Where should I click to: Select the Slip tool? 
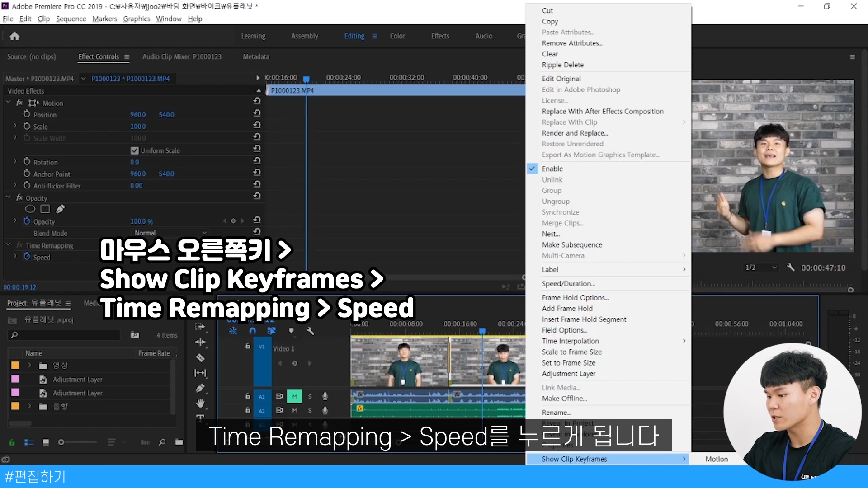click(x=200, y=373)
